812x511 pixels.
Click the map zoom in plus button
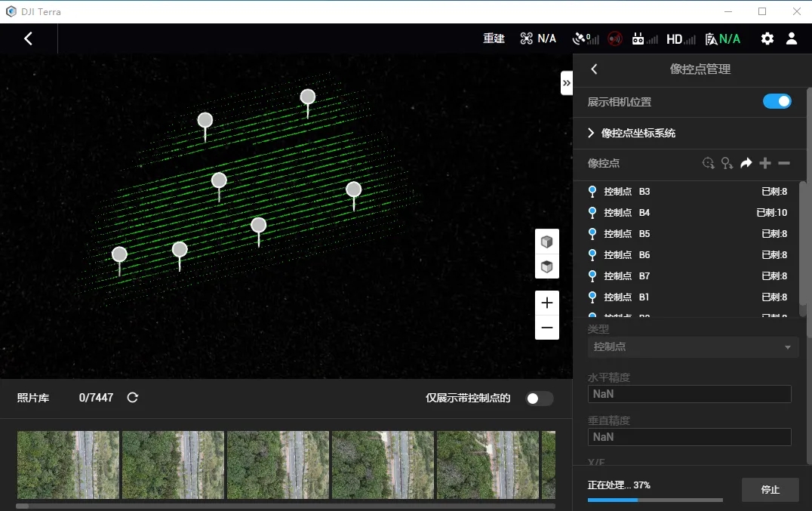(547, 303)
